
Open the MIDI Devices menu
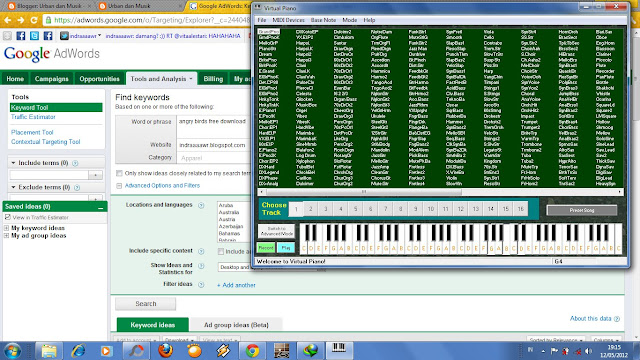(288, 20)
